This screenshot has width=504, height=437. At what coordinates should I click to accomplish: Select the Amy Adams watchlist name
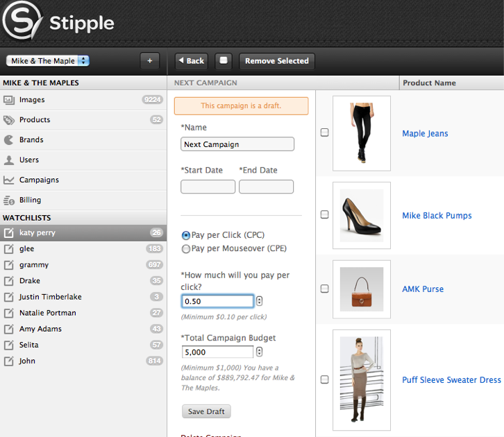[40, 329]
